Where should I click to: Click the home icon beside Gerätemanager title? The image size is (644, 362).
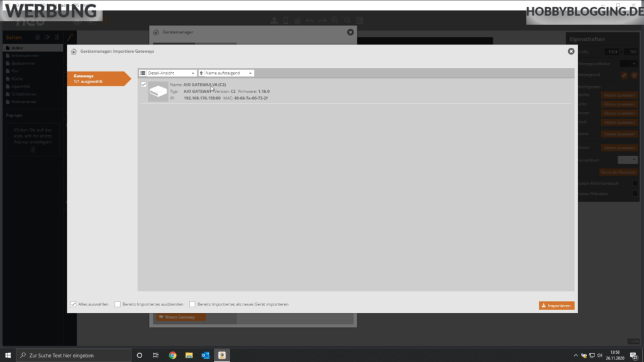[72, 51]
